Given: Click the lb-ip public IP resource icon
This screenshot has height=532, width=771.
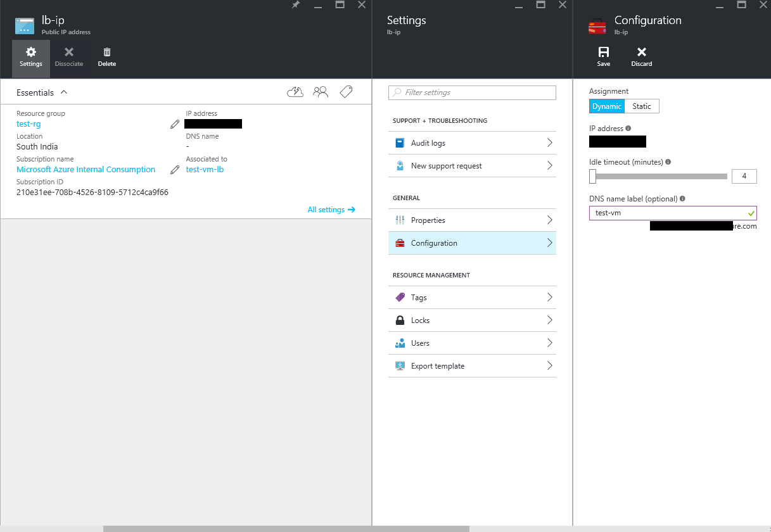Looking at the screenshot, I should click(25, 25).
